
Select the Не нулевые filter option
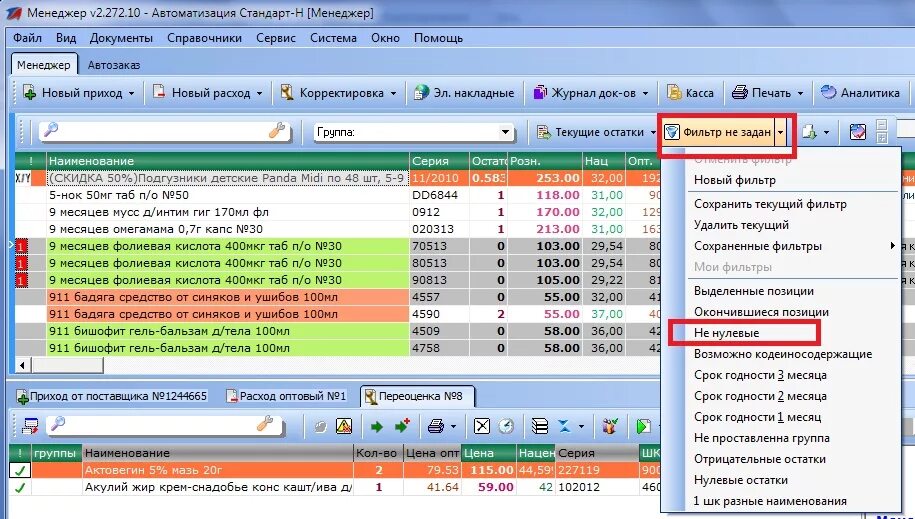[727, 333]
